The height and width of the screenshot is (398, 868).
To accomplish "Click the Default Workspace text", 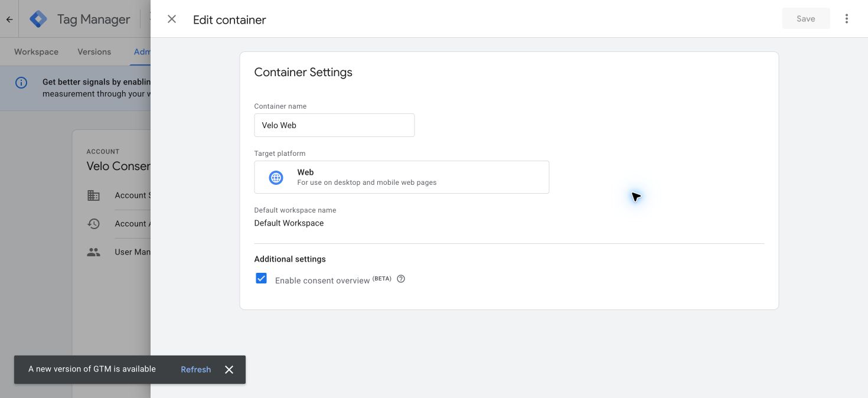I will [289, 223].
